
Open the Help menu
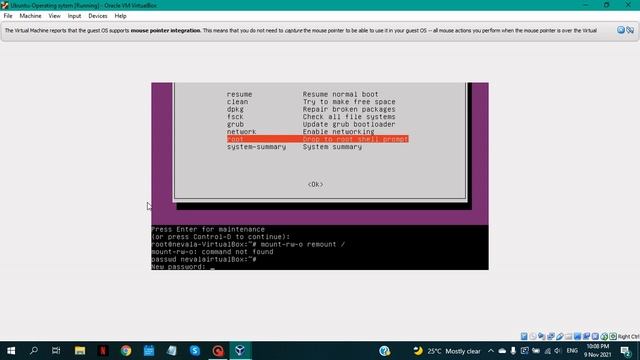(x=120, y=16)
